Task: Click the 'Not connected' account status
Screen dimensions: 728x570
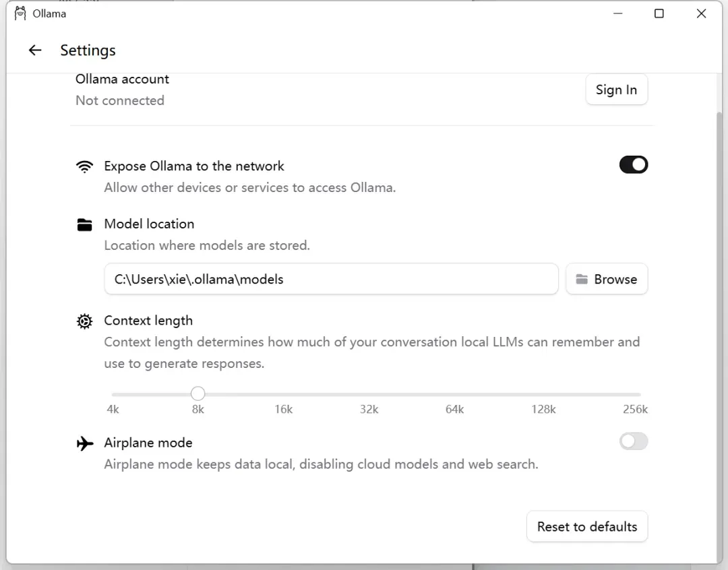Action: pos(120,100)
